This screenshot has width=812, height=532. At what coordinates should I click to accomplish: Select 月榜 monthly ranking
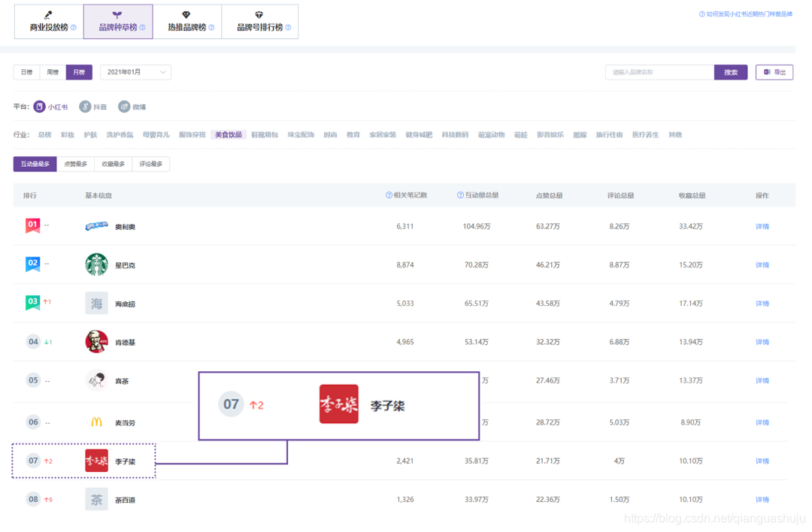79,72
